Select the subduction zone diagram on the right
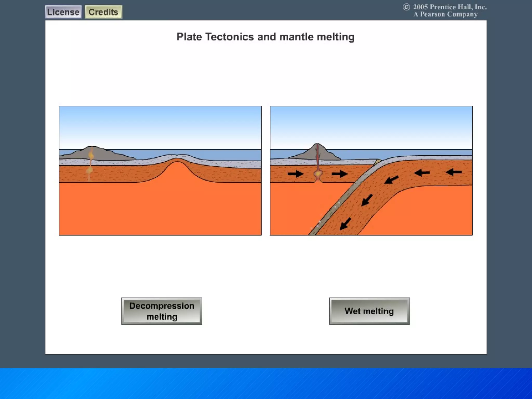This screenshot has width=532, height=399. coord(371,170)
